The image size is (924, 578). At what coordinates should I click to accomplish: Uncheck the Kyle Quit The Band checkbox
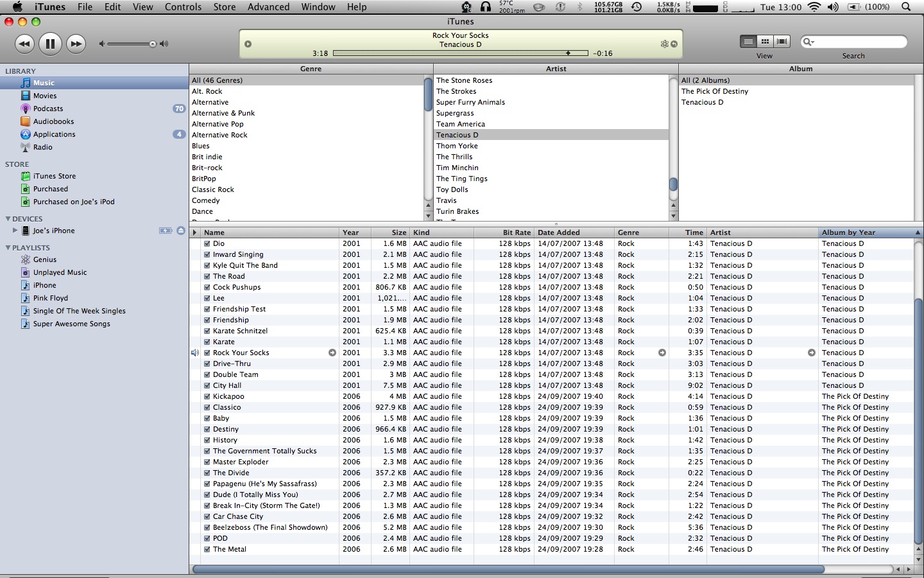point(207,266)
